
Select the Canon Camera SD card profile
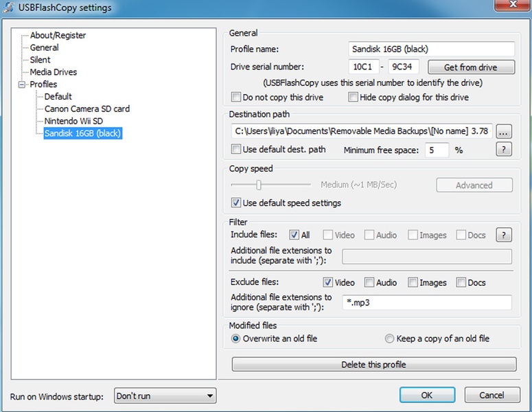coord(87,108)
